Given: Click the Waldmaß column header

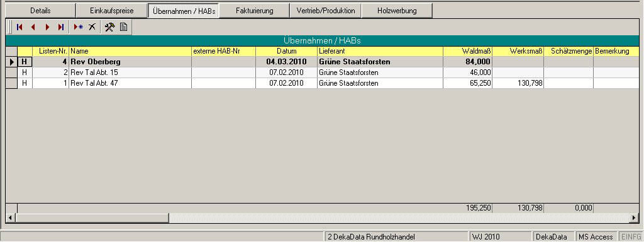Looking at the screenshot, I should click(x=468, y=52).
